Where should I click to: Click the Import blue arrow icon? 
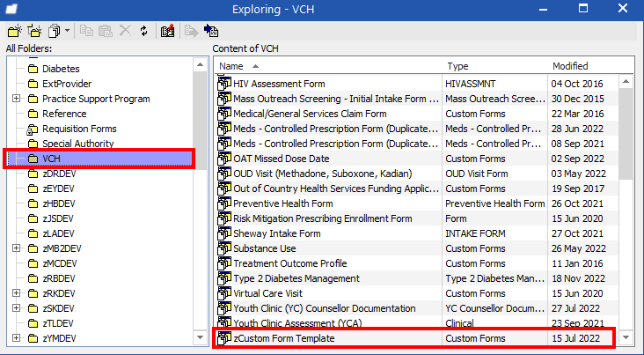point(211,31)
